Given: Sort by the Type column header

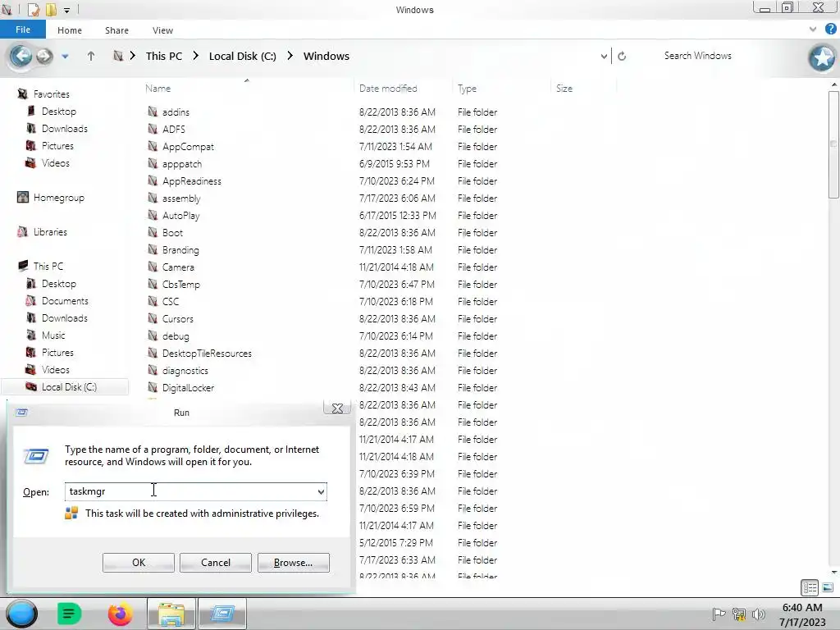Looking at the screenshot, I should (467, 89).
